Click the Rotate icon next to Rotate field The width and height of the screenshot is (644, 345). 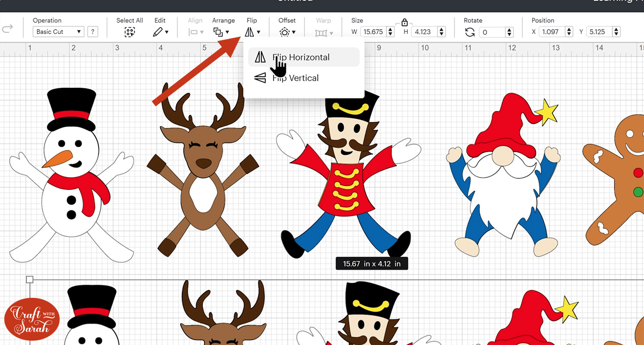471,31
